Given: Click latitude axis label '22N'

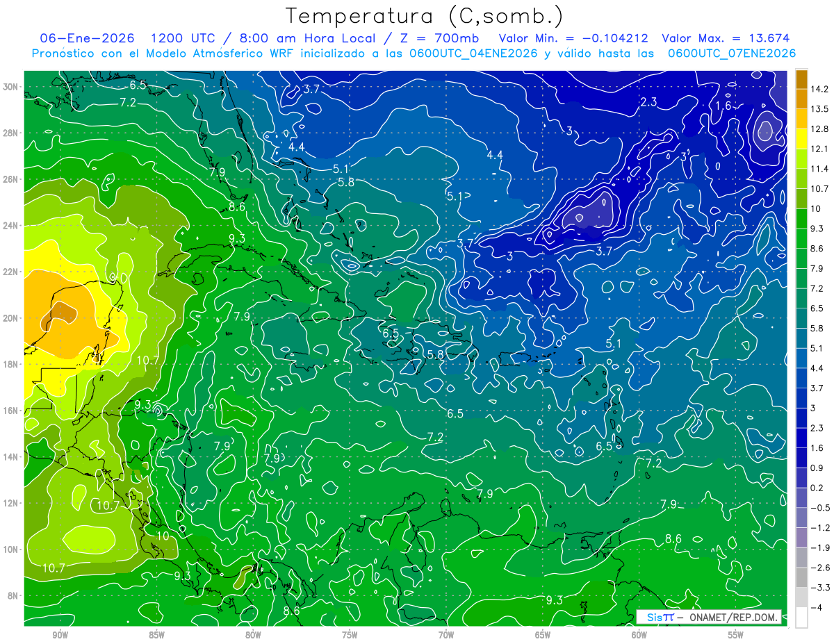Looking at the screenshot, I should click(10, 272).
